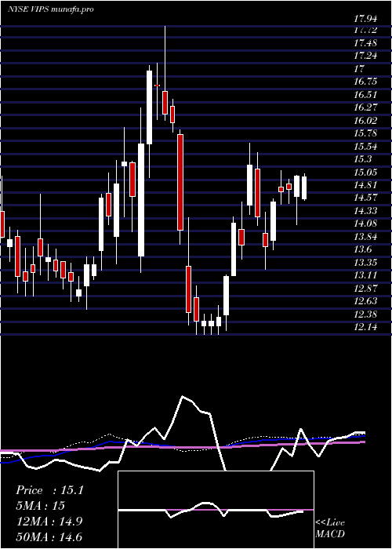The height and width of the screenshot is (549, 392).
Task: Click the 17.24 price axis label
Action: (x=365, y=56)
